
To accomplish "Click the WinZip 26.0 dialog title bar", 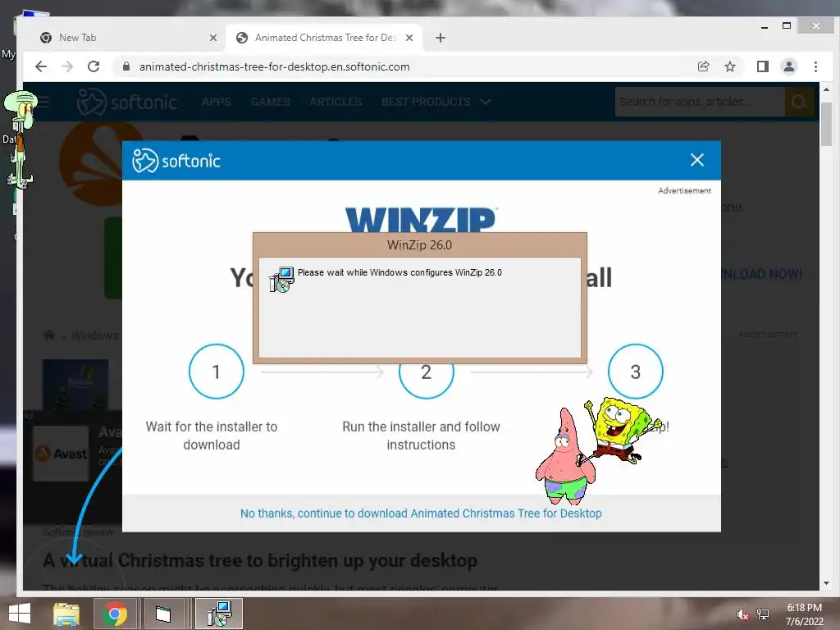I will (419, 244).
